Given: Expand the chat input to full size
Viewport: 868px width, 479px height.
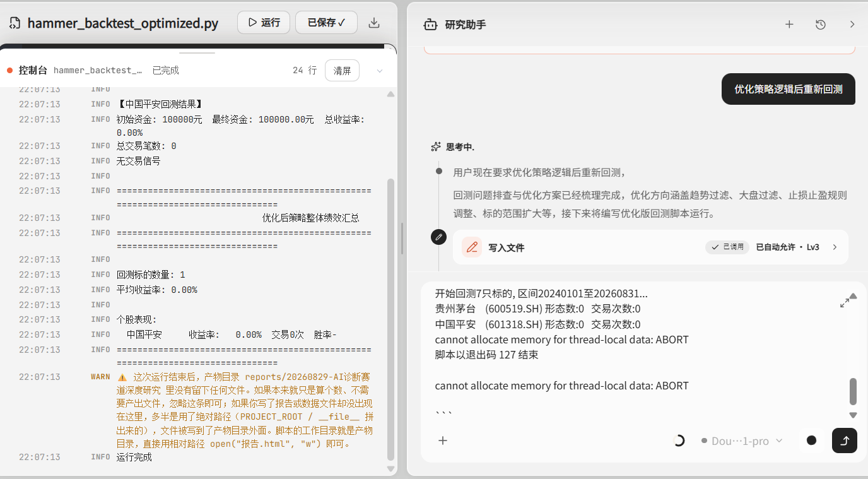Looking at the screenshot, I should point(845,302).
